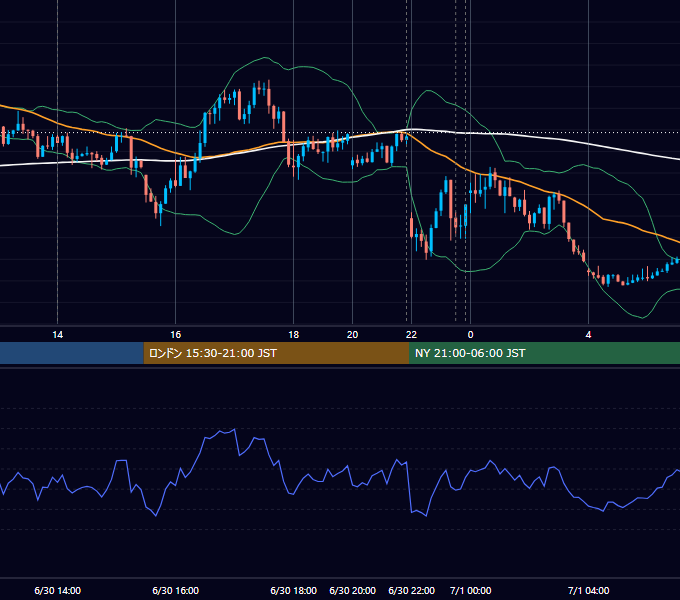Click the 14 hour label on the axis

pos(57,335)
